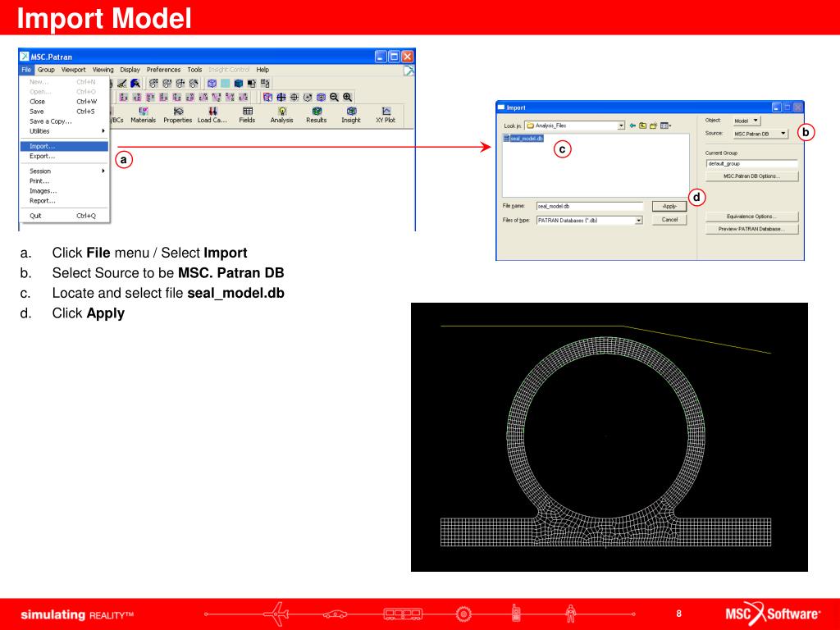Create a new folder in Import dialog
This screenshot has height=630, width=840.
653,126
